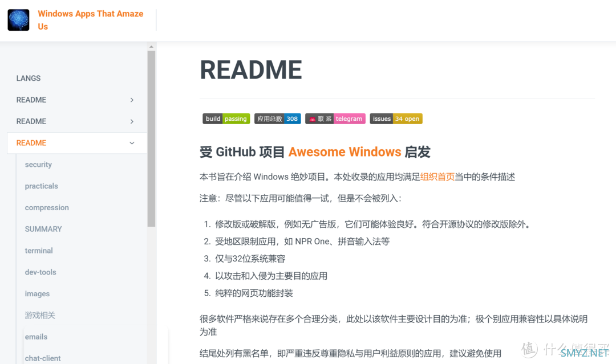The height and width of the screenshot is (364, 616).
Task: Open the SUMMARY sidebar page
Action: tap(43, 229)
